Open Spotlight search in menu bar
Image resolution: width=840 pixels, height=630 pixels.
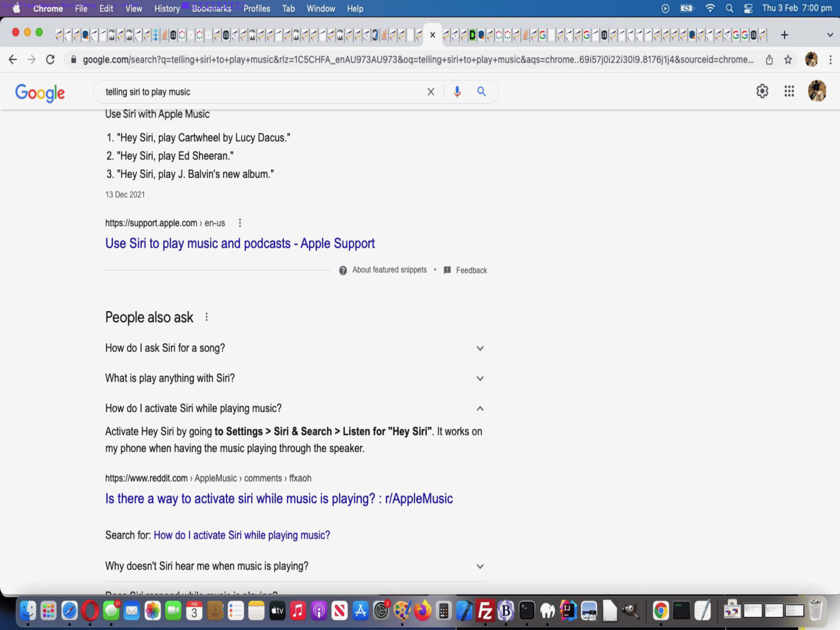(x=729, y=8)
